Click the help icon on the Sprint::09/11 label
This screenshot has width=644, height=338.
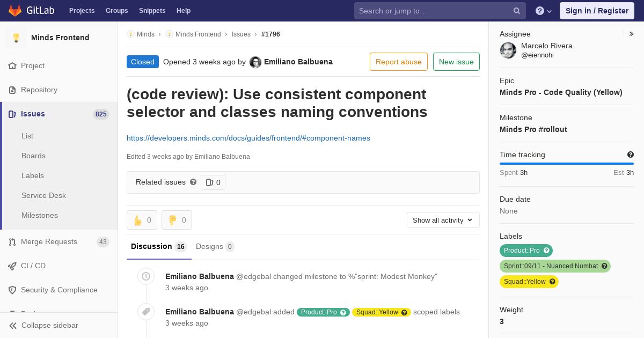(x=604, y=266)
